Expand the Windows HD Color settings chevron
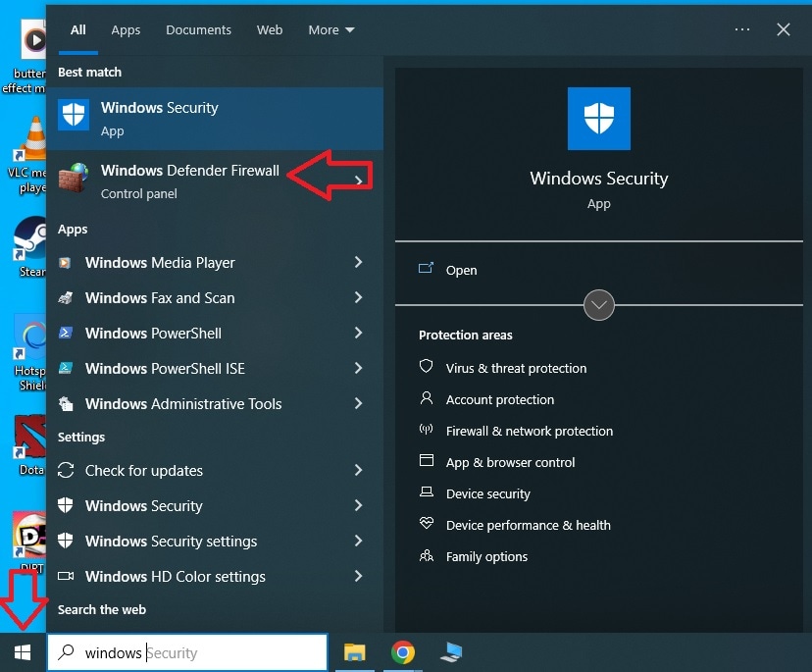 pos(358,576)
